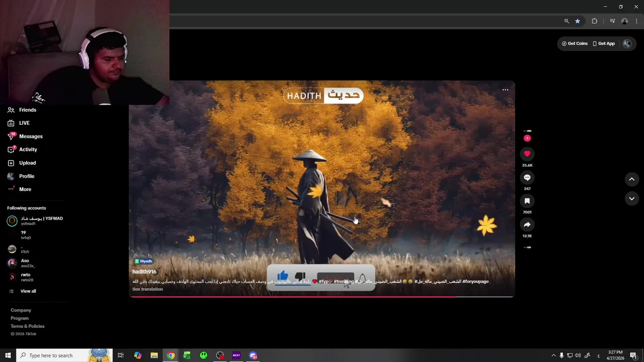
Task: Click Get Coins button
Action: tap(575, 43)
